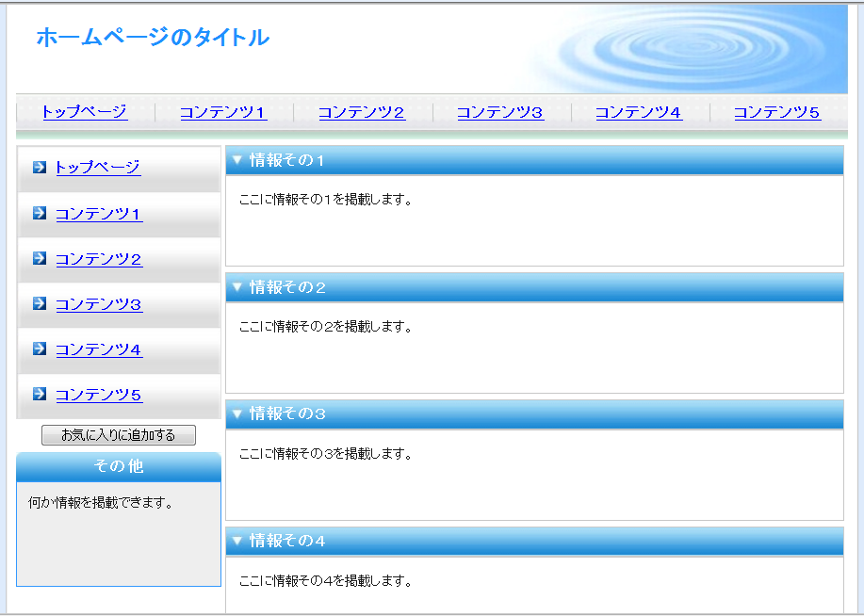Open トップページ in the top navigation bar
The width and height of the screenshot is (864, 616).
pos(84,113)
